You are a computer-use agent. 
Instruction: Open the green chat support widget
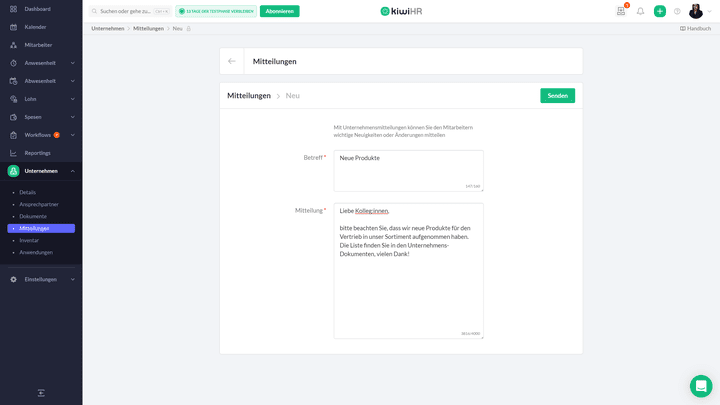[x=700, y=386]
